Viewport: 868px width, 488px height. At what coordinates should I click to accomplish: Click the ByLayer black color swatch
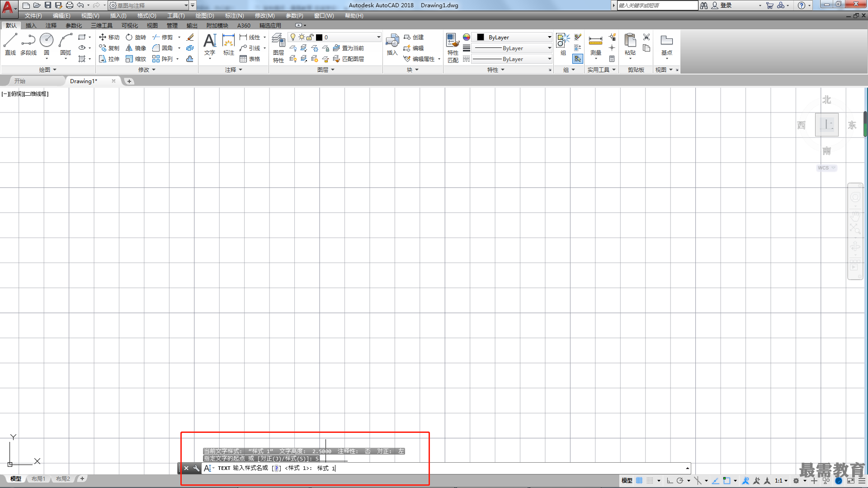click(x=481, y=37)
